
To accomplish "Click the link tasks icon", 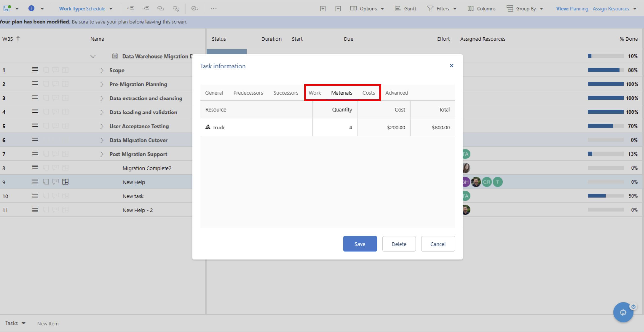I will click(x=160, y=8).
